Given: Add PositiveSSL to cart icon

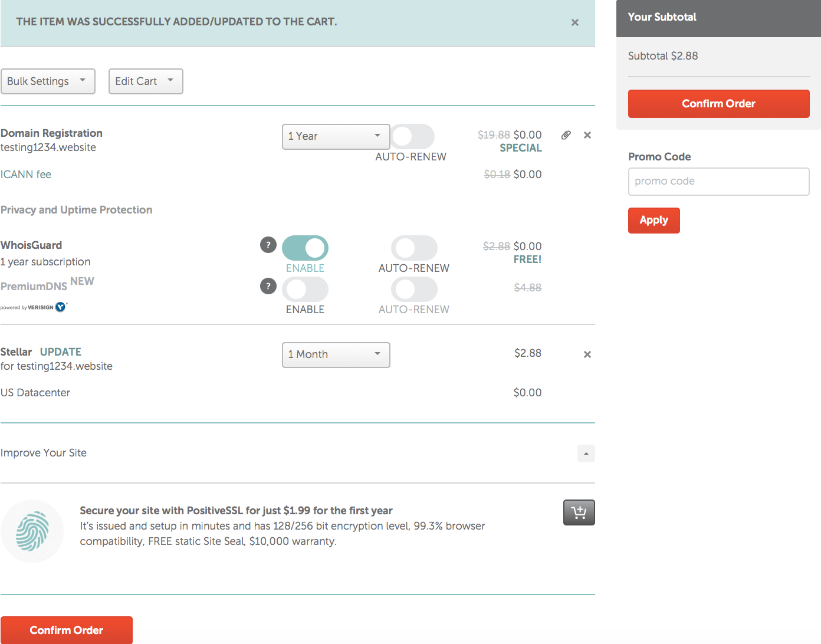Looking at the screenshot, I should (x=579, y=512).
